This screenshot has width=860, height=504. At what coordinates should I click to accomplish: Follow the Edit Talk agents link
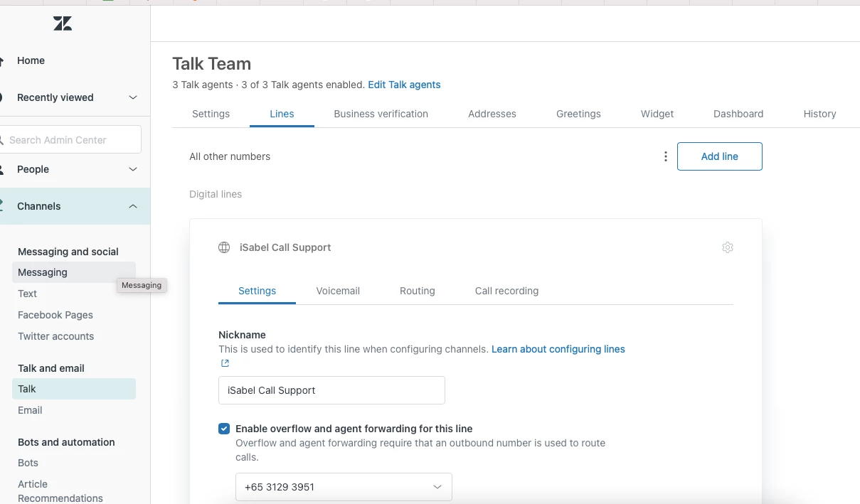(x=404, y=85)
